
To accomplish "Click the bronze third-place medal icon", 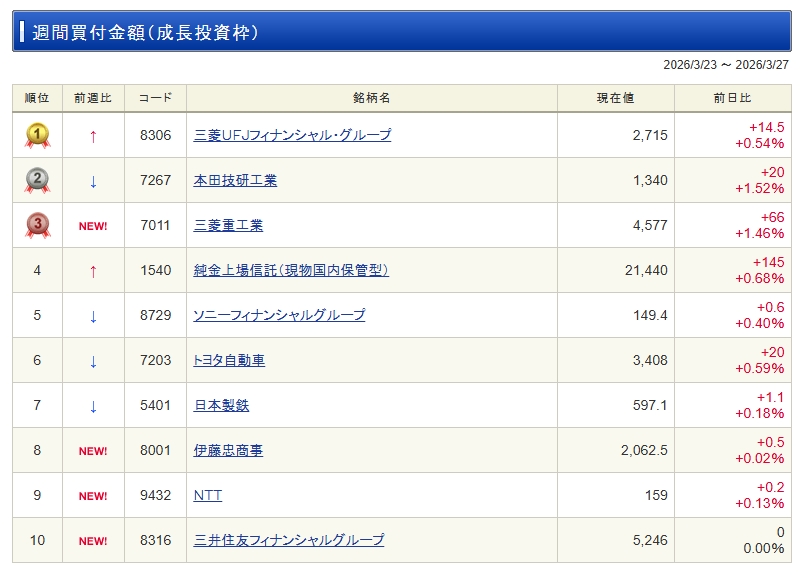I will [x=37, y=225].
